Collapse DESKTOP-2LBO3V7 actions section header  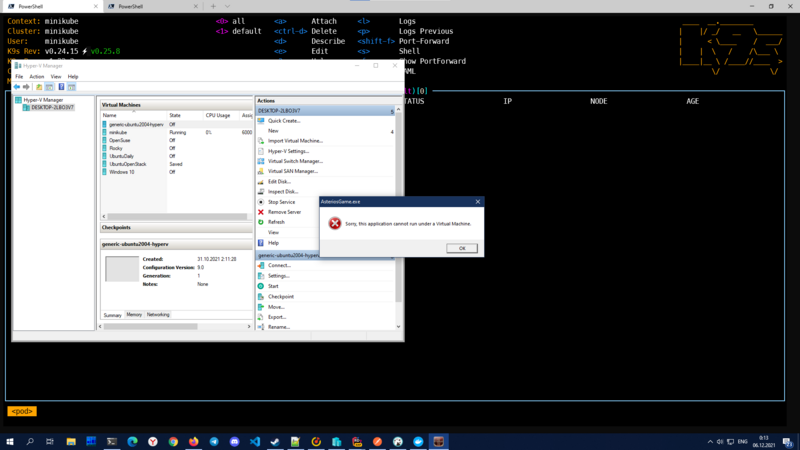[325, 111]
